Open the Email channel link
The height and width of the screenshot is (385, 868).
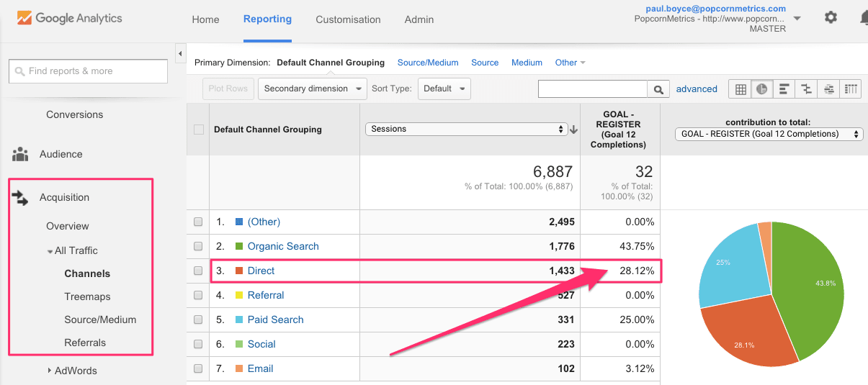tap(260, 368)
